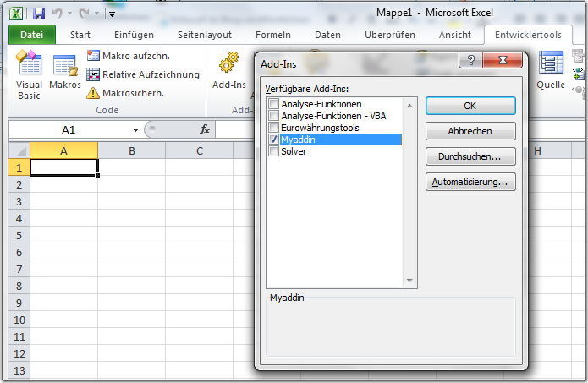Switch to the Überprüfen tab
The width and height of the screenshot is (588, 383).
click(x=390, y=35)
